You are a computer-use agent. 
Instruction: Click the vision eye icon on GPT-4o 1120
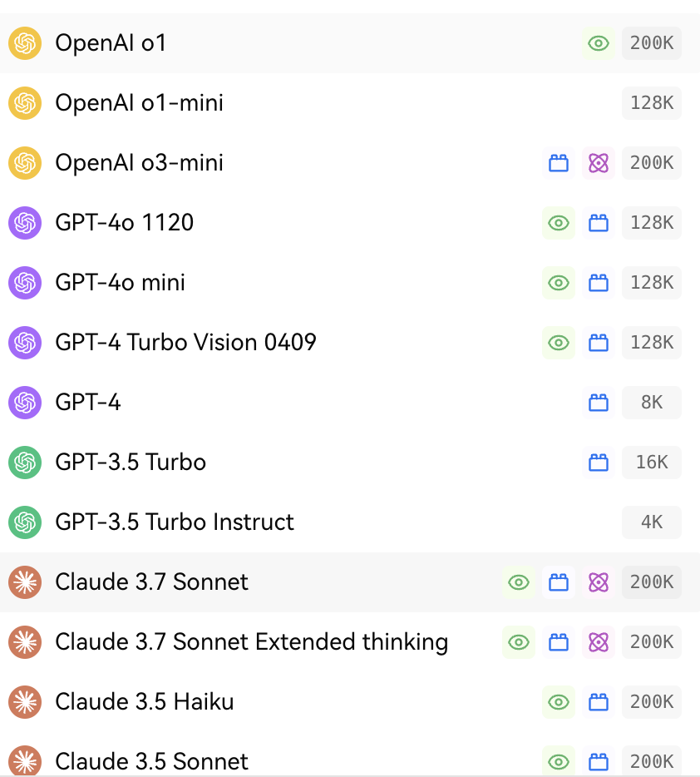[559, 223]
